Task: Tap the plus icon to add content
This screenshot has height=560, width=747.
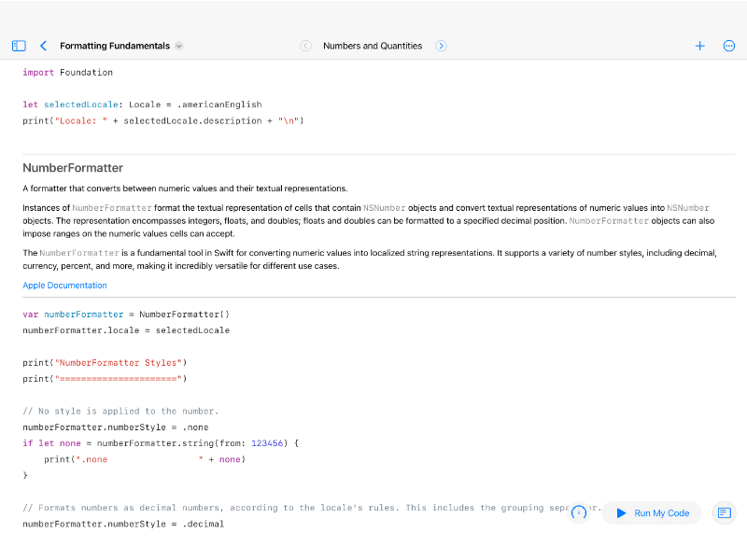Action: pyautogui.click(x=699, y=46)
